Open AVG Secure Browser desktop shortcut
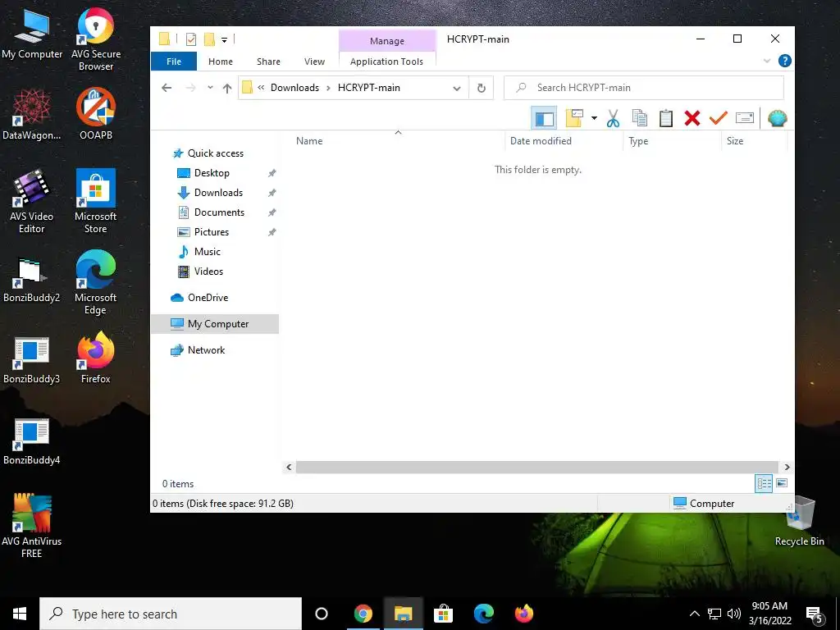Screen dimensions: 840x630 pos(96,39)
